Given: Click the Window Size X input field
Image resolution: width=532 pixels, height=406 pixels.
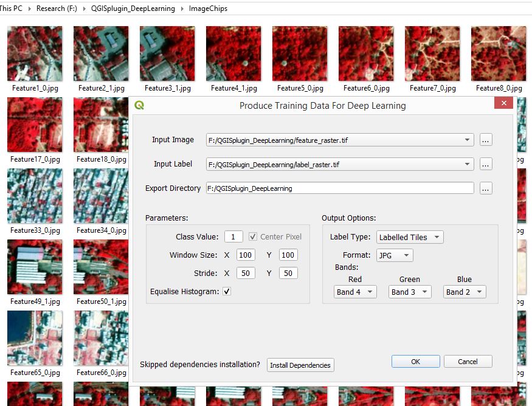Looking at the screenshot, I should tap(245, 255).
